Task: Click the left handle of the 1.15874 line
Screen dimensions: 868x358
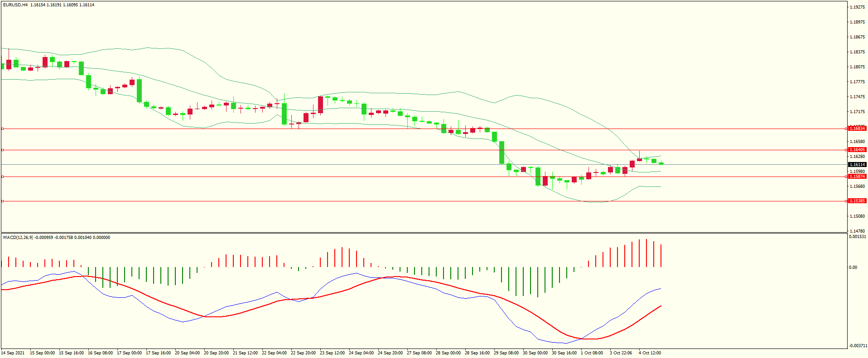Action: pyautogui.click(x=2, y=177)
